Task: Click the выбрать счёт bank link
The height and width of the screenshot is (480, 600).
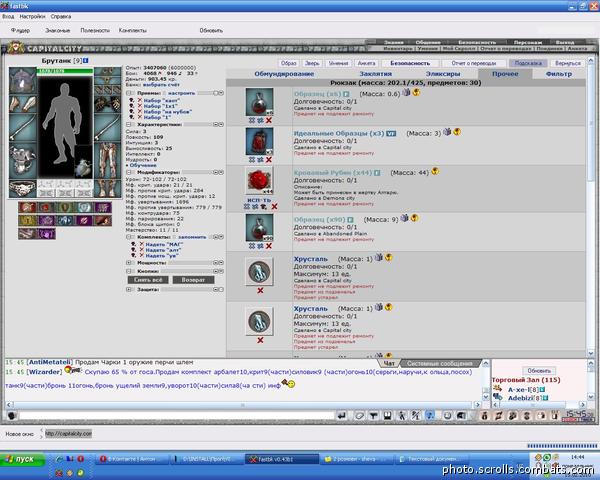Action: (161, 85)
